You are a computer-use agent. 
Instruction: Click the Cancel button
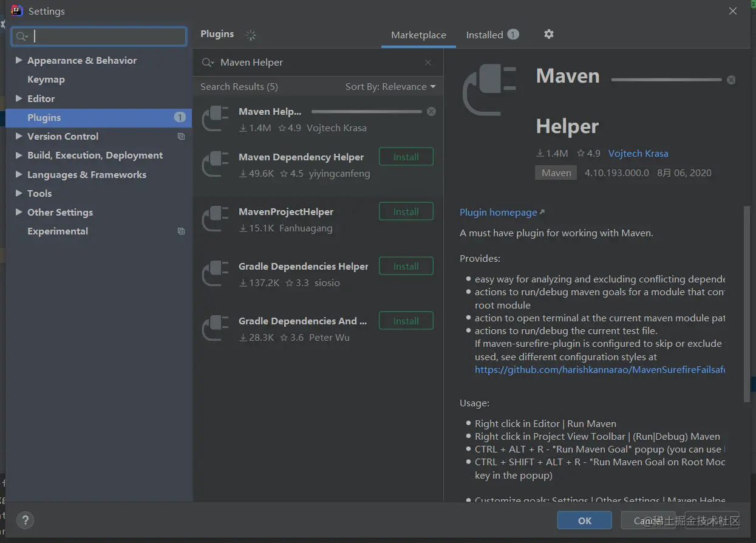point(650,521)
